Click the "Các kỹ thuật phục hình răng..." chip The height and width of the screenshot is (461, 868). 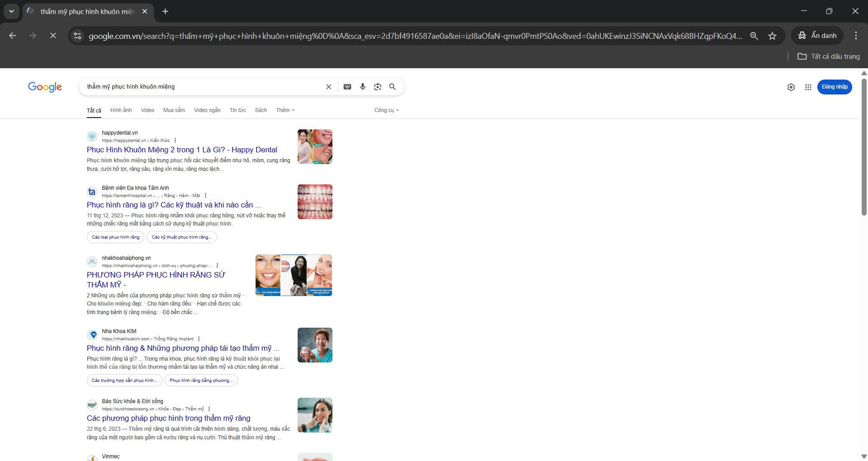tap(182, 237)
